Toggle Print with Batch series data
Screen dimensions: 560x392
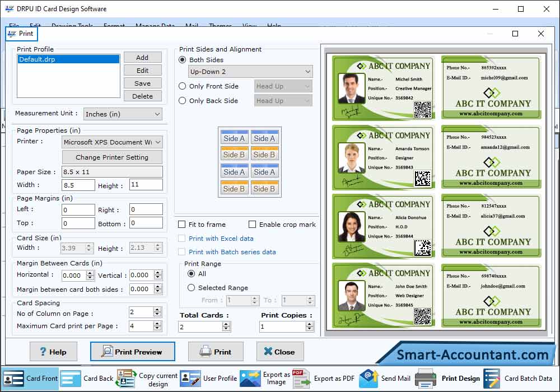[x=182, y=251]
